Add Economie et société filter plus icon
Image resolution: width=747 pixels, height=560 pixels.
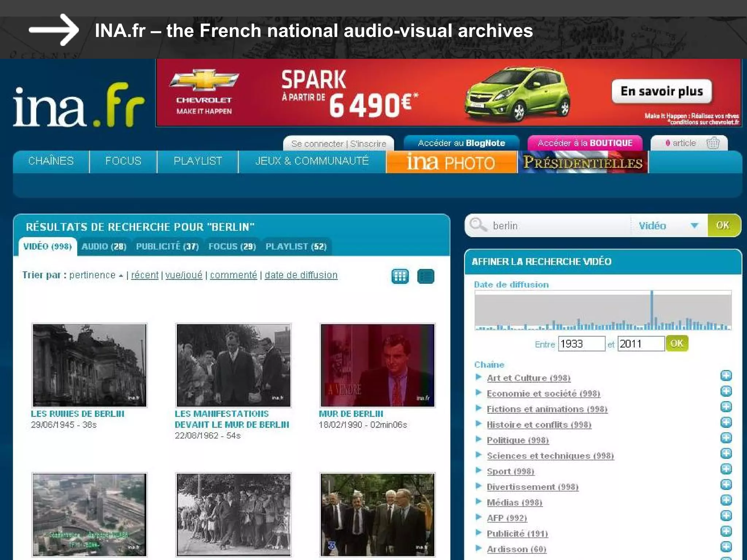(x=726, y=391)
